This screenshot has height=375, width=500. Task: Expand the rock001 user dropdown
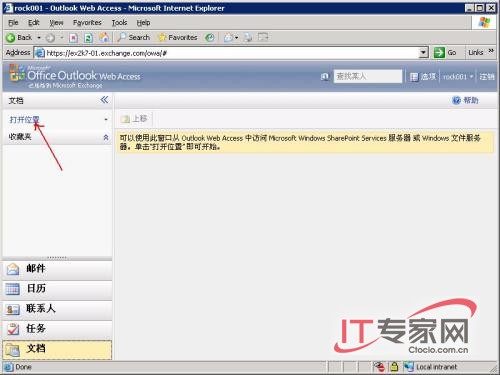458,77
